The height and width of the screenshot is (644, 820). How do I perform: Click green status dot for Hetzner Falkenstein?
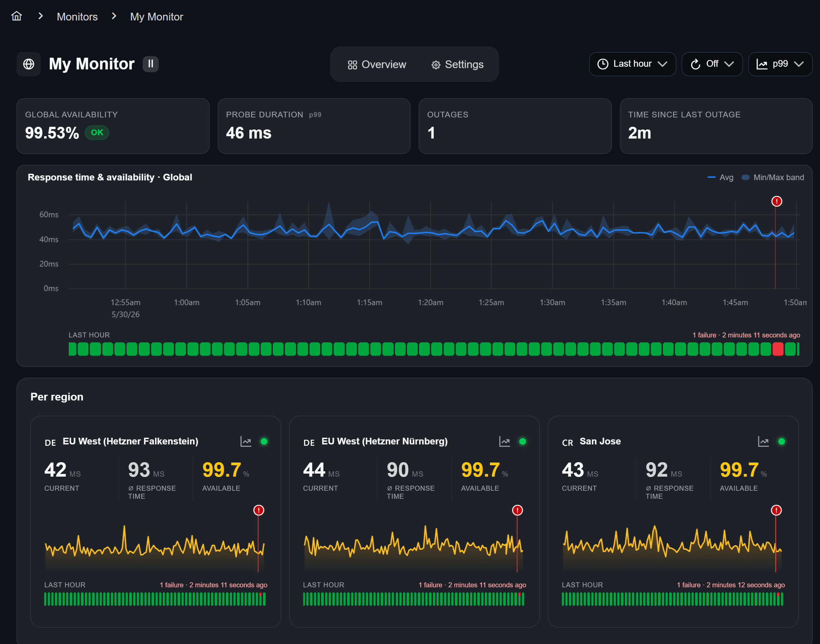264,441
